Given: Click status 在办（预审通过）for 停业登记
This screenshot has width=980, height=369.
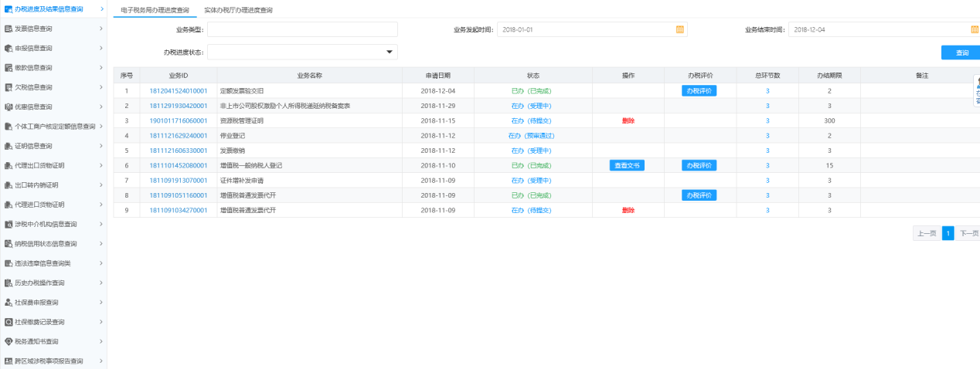Looking at the screenshot, I should (531, 135).
